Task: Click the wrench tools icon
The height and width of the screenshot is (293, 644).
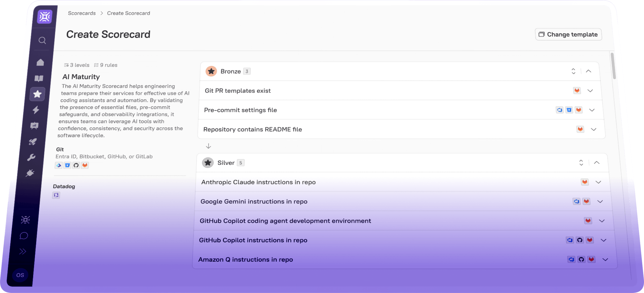Action: click(x=31, y=158)
